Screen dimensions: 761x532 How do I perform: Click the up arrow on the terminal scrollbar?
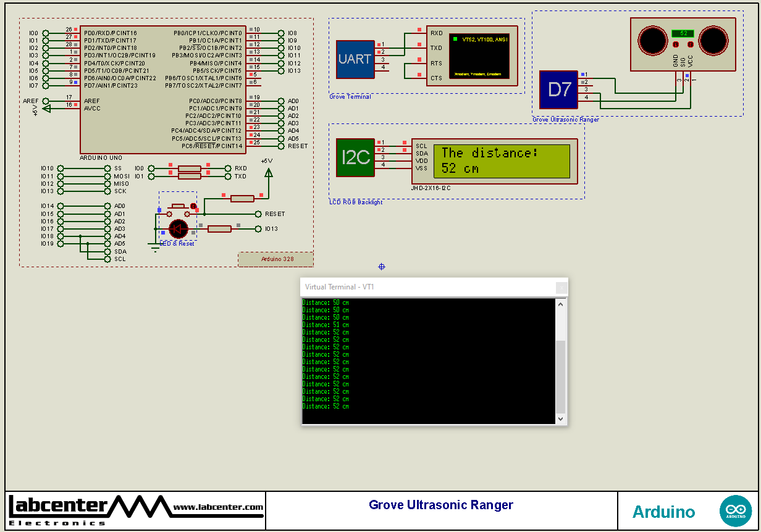561,303
